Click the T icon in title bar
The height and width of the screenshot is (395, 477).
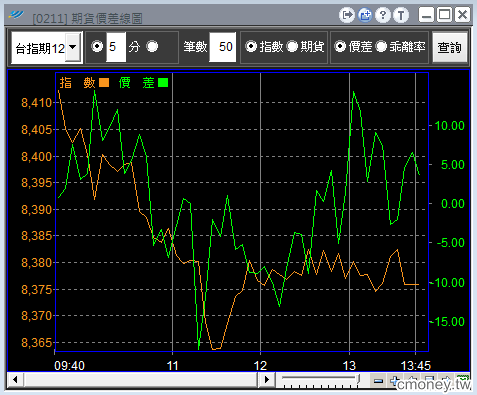[401, 15]
